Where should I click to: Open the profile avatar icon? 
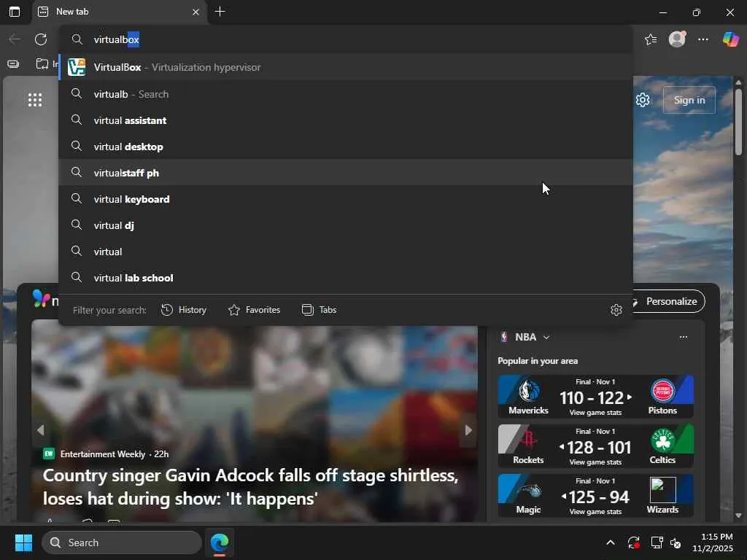tap(677, 39)
